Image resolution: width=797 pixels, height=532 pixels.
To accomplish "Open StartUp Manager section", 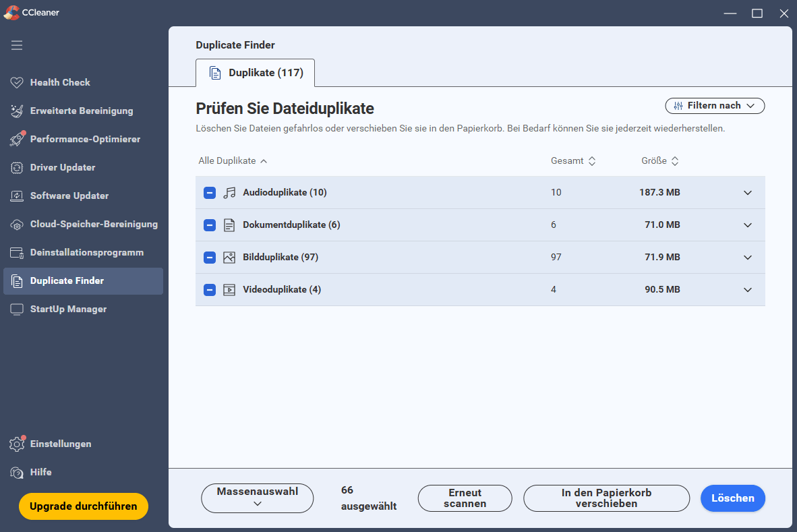I will 84,309.
